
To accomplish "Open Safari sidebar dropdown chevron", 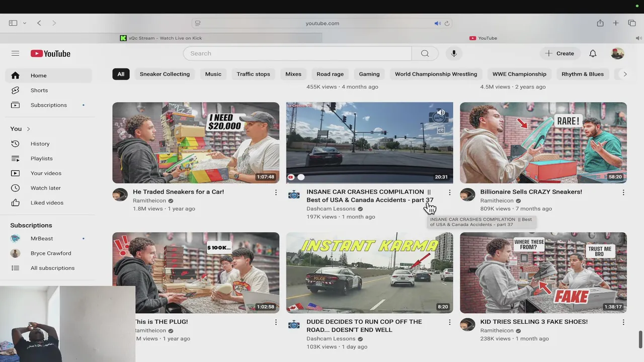I will coord(24,23).
